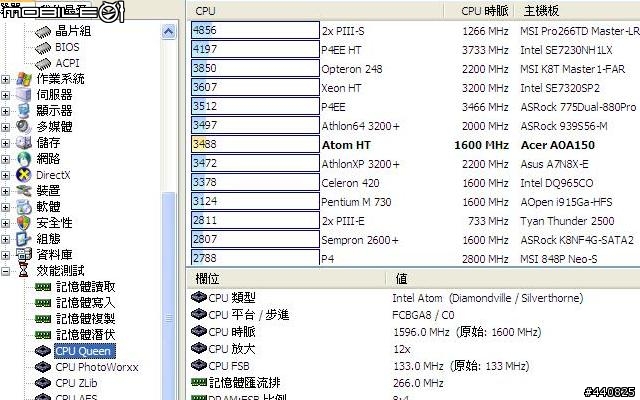Expand the 網路 tree node
640x400 pixels.
[x=5, y=159]
